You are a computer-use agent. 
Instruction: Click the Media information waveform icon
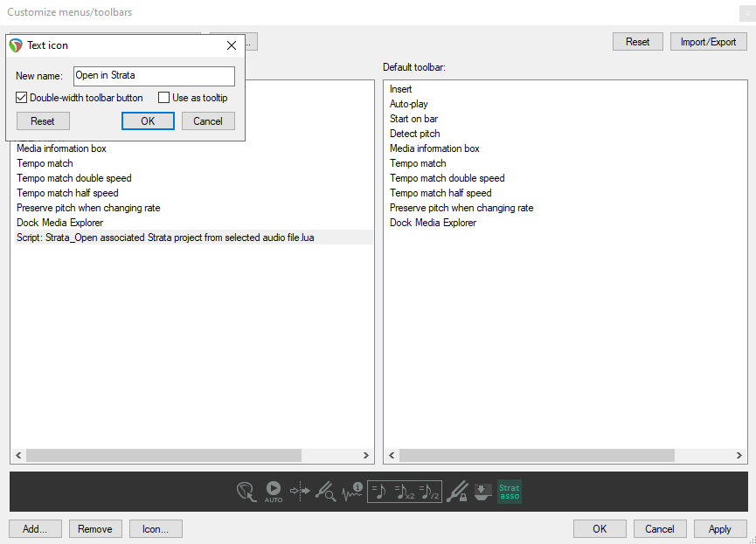(352, 492)
